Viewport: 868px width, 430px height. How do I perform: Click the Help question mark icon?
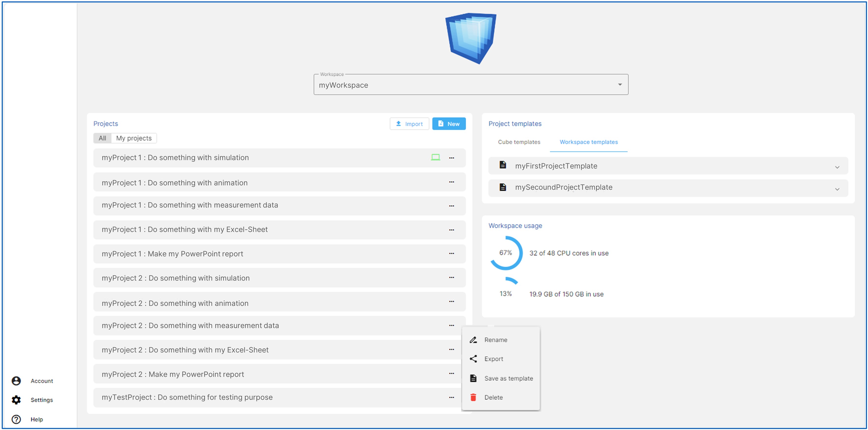tap(16, 419)
